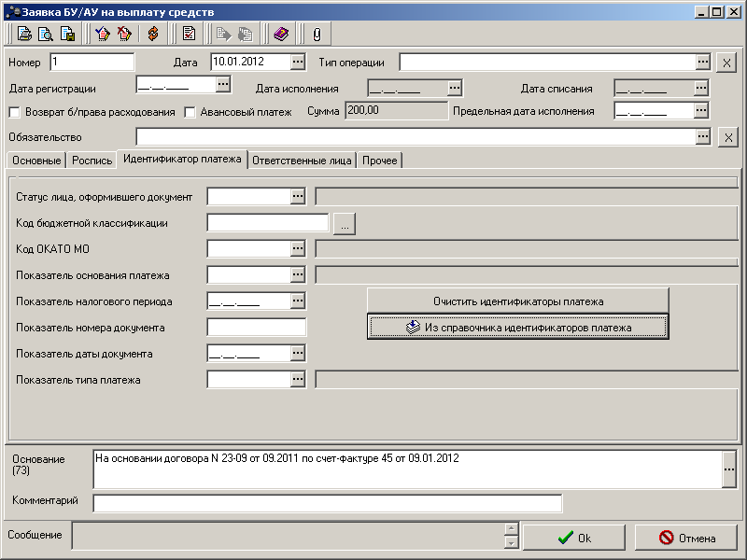Open print preview with magnifier icon
Viewport: 747px width, 560px height.
(x=47, y=35)
